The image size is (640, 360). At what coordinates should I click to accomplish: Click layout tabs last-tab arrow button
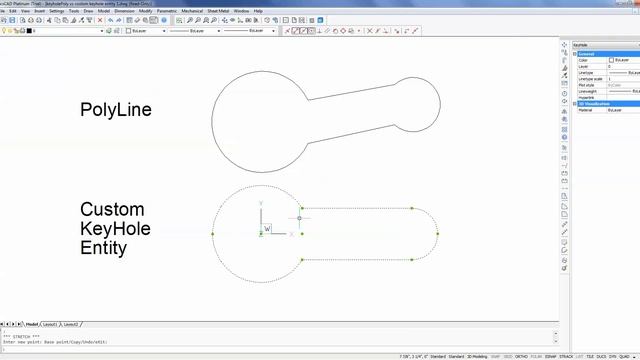click(x=19, y=324)
